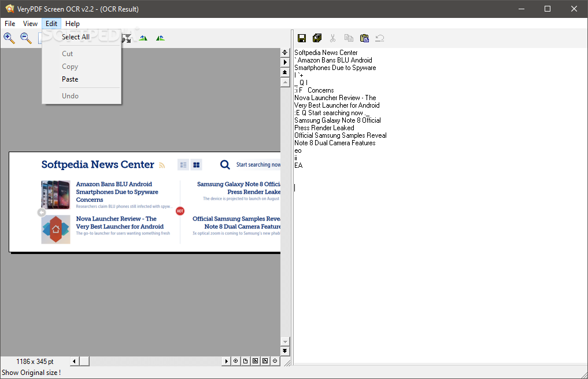Viewport: 588px width, 379px height.
Task: Click the scissors Cut icon in text toolbar
Action: click(332, 38)
